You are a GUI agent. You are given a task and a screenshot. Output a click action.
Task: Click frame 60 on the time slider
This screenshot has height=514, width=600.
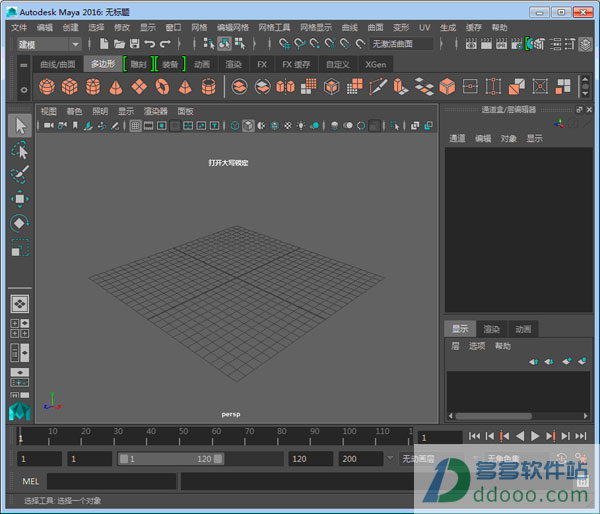(212, 436)
